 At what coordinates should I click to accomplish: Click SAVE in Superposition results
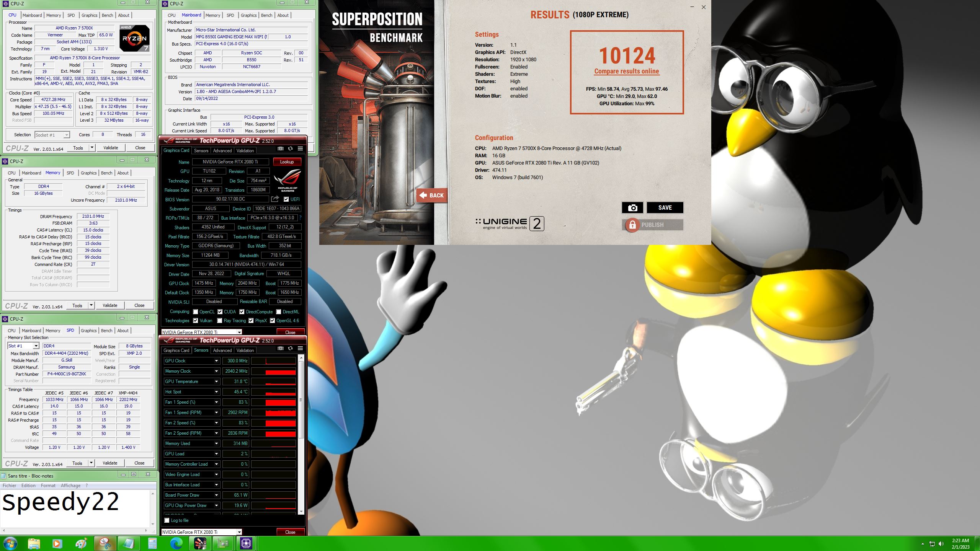click(665, 207)
